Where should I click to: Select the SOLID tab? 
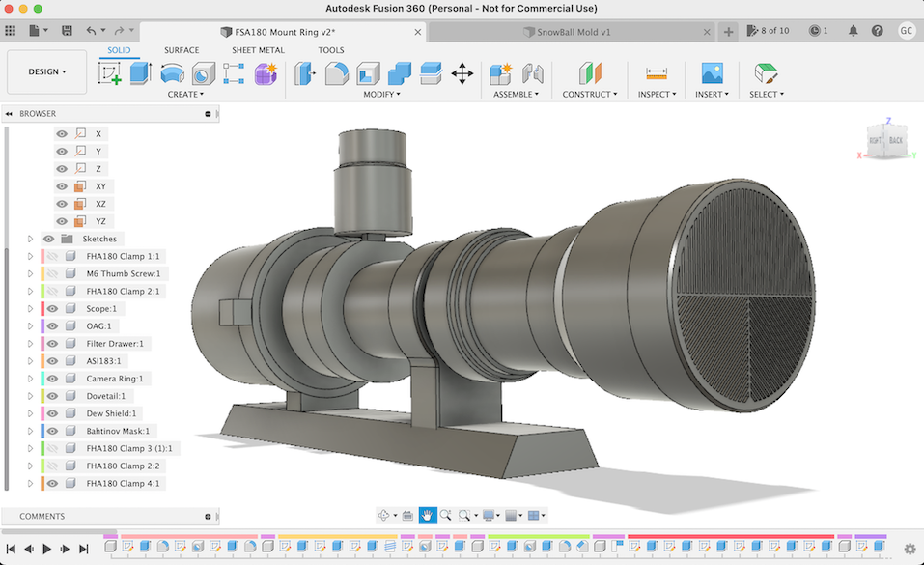click(119, 50)
